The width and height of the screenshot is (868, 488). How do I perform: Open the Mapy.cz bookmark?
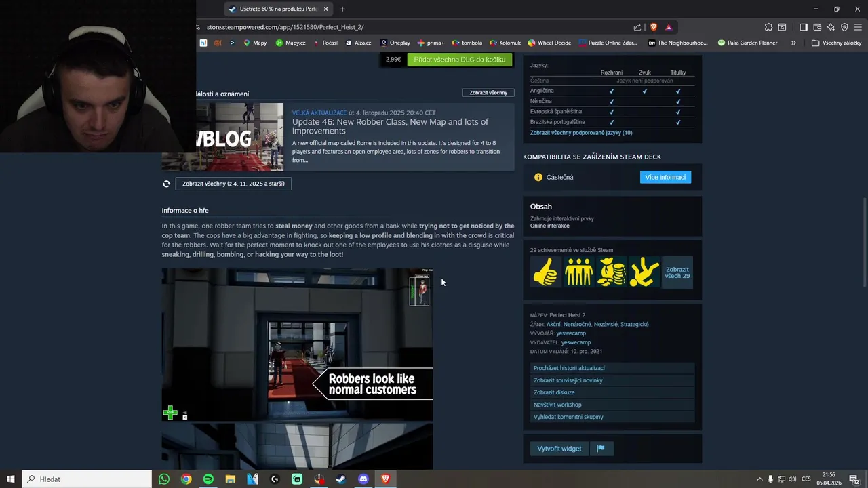coord(290,43)
